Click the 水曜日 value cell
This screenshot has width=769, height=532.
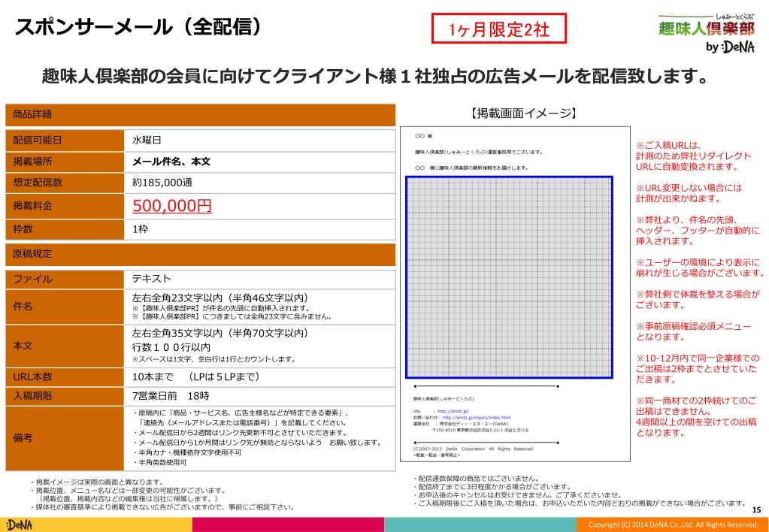[259, 141]
